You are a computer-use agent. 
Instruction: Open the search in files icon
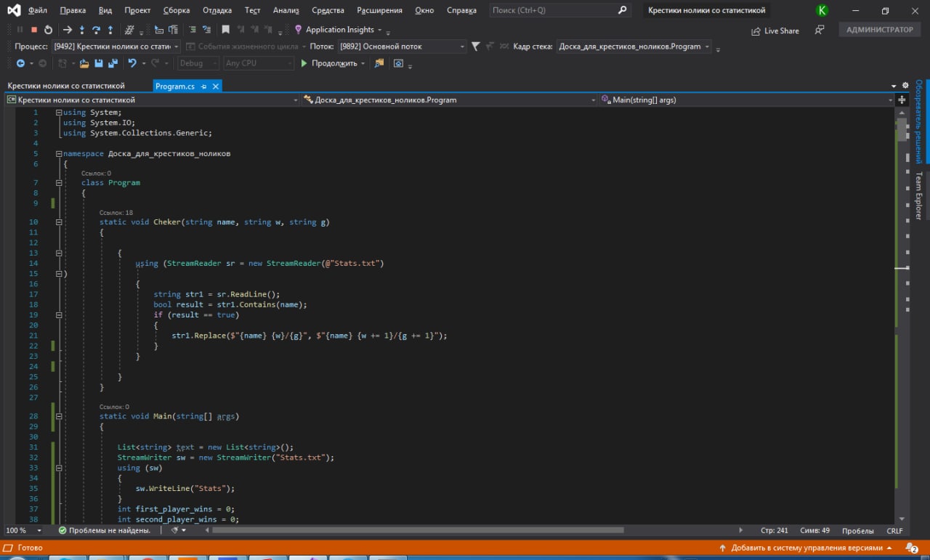[x=379, y=63]
